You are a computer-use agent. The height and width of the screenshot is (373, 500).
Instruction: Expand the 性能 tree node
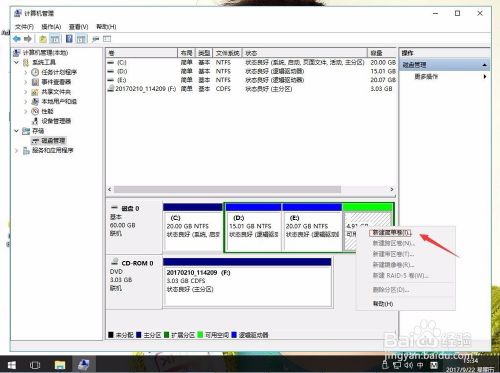26,111
